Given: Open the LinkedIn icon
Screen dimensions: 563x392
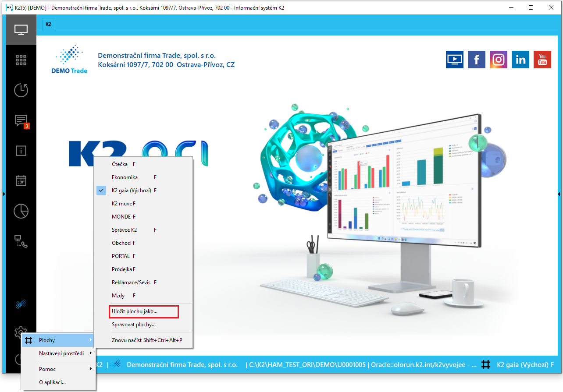Looking at the screenshot, I should (520, 59).
